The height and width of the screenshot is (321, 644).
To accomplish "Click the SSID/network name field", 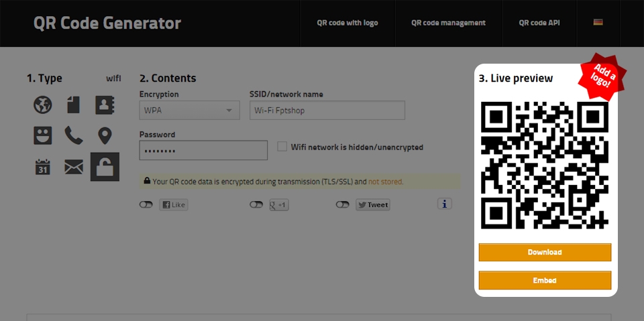I will [x=327, y=111].
